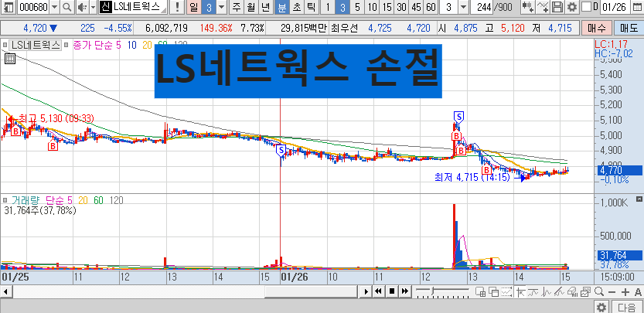Select the 5 minute interval button

point(357,7)
